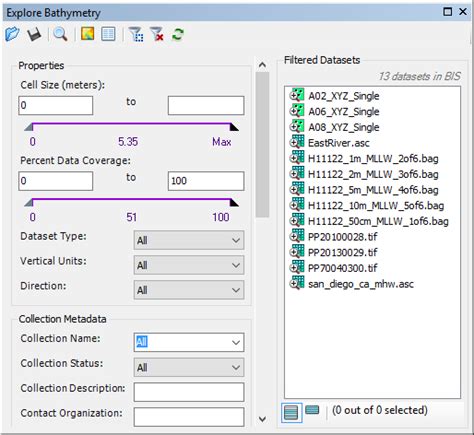The width and height of the screenshot is (474, 435).
Task: Click the save disk toolbar icon
Action: pos(34,34)
